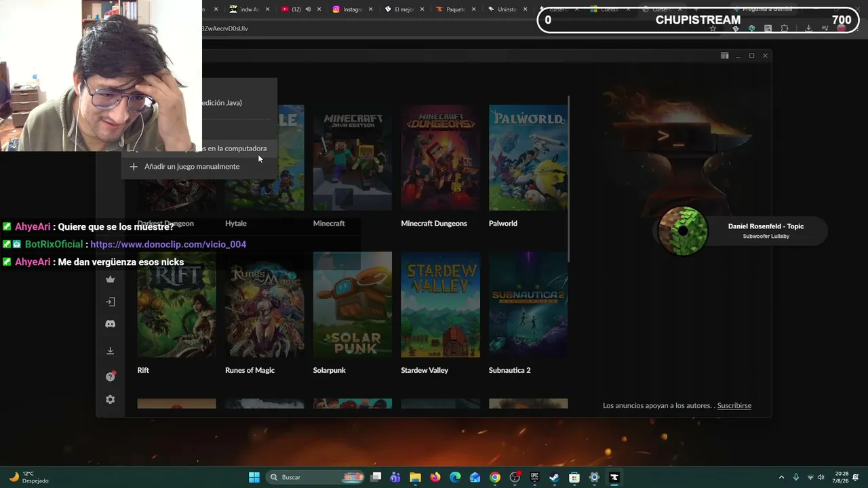Open Chrome downloads arrow in toolbar

[x=808, y=28]
